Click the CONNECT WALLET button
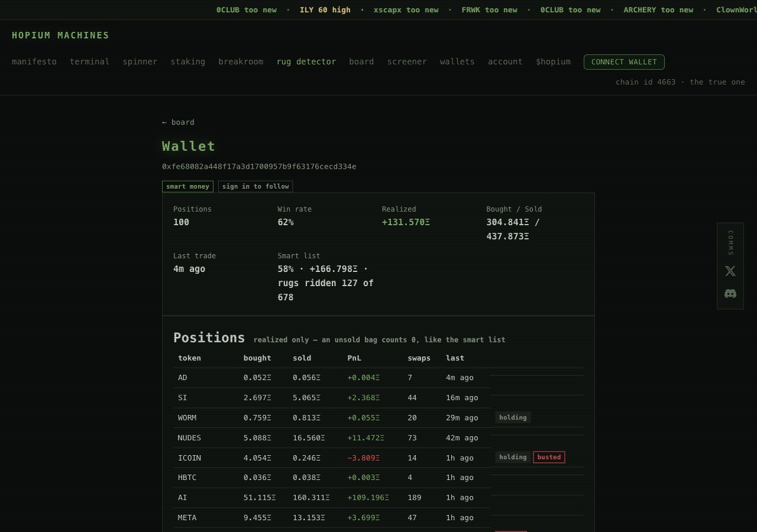Viewport: 757px width, 532px height. tap(624, 62)
